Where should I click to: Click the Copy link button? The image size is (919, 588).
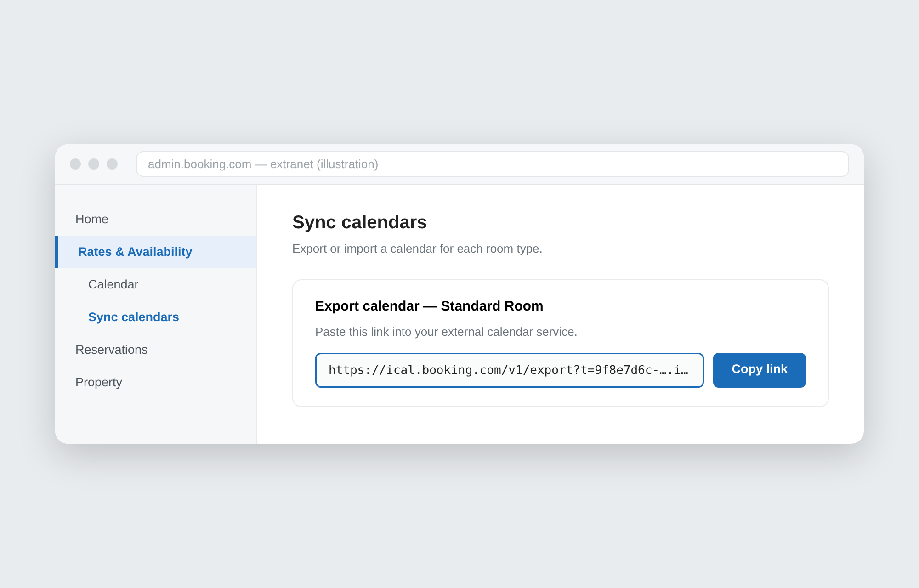click(759, 370)
